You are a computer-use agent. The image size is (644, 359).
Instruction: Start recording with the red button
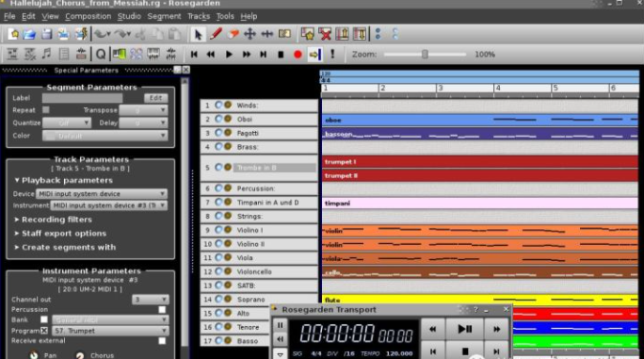coord(298,55)
